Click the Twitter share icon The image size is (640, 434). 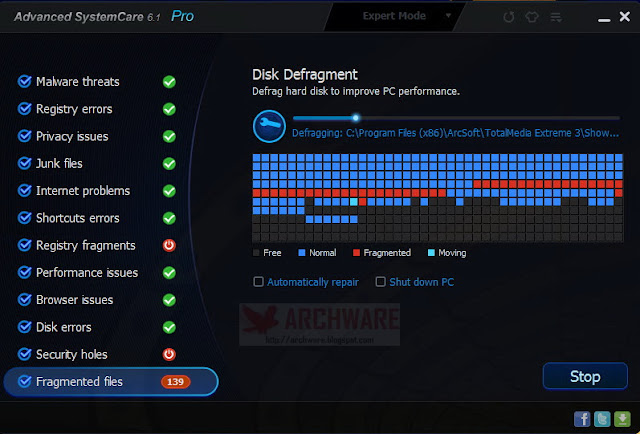pyautogui.click(x=602, y=419)
